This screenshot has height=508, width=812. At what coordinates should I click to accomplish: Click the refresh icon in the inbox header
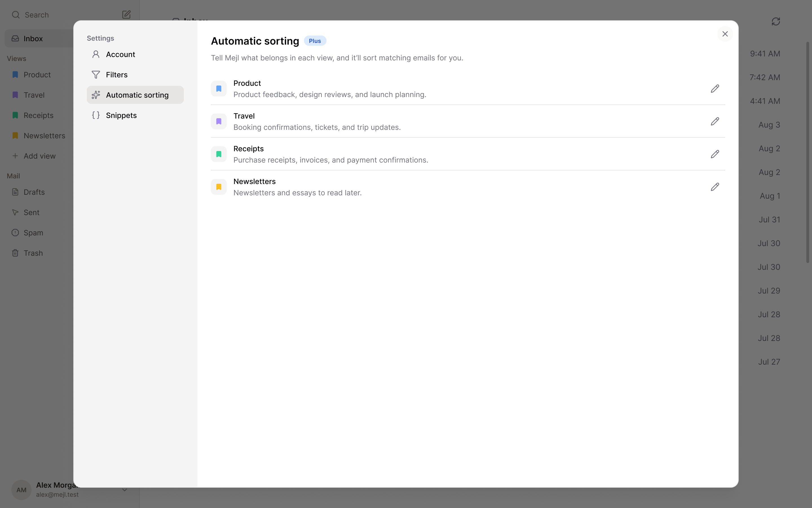click(776, 21)
